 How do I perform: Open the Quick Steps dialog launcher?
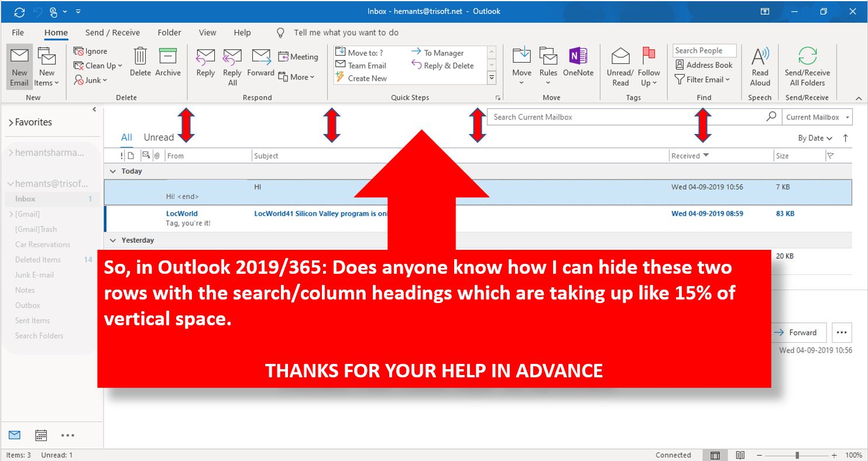pos(498,98)
